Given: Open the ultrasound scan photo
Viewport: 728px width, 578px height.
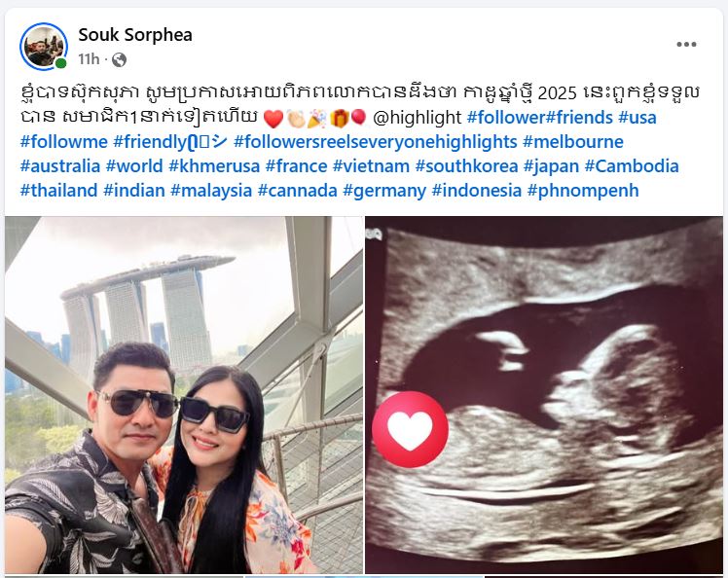Looking at the screenshot, I should (x=544, y=395).
